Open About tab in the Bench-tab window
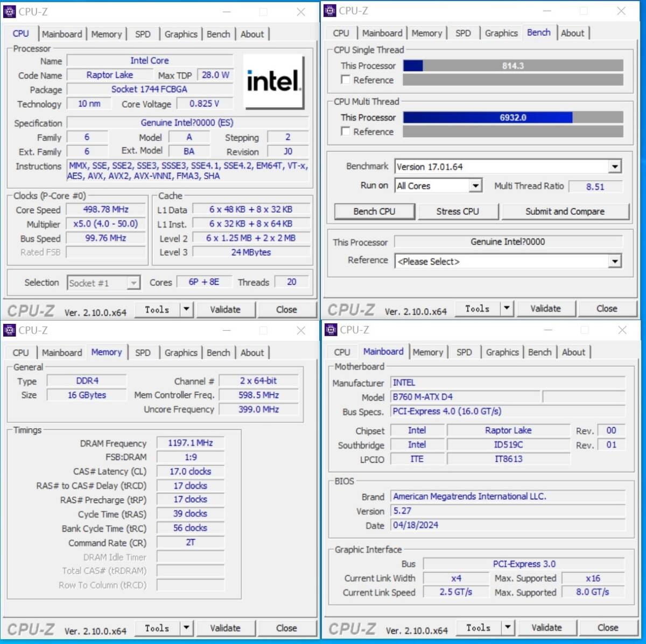 572,33
